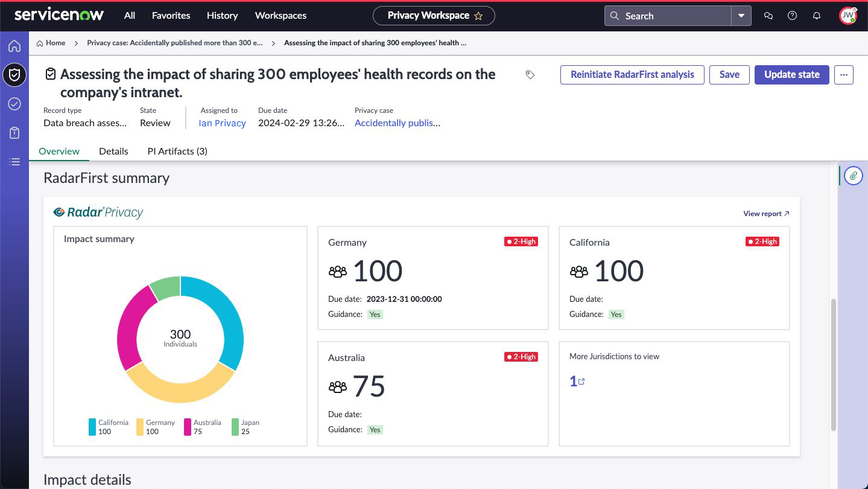Click the vertical page scrollbar

pyautogui.click(x=834, y=364)
